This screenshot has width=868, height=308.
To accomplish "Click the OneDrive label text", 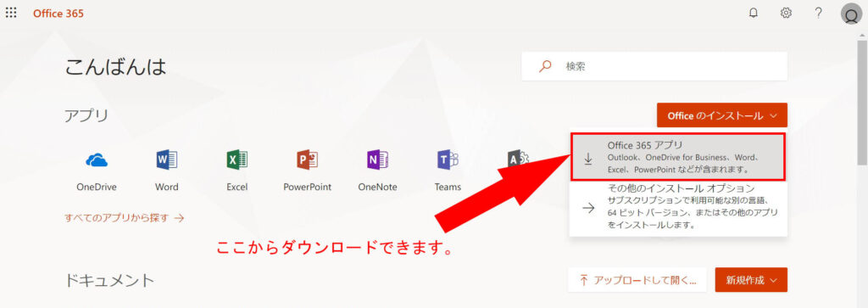I will (97, 188).
